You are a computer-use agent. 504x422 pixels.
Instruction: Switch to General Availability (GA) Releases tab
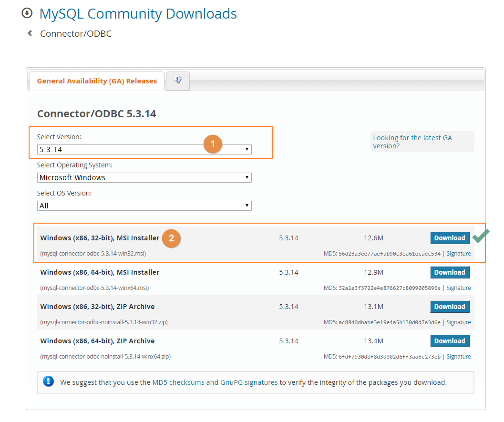tap(97, 81)
